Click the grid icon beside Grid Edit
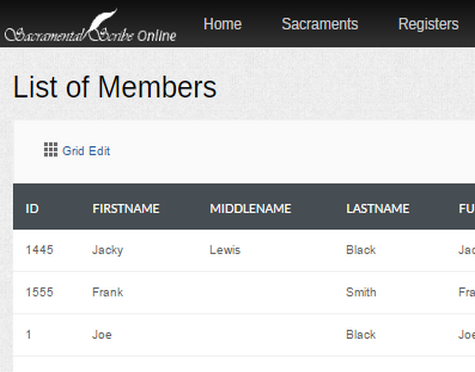This screenshot has width=475, height=372. (x=51, y=150)
